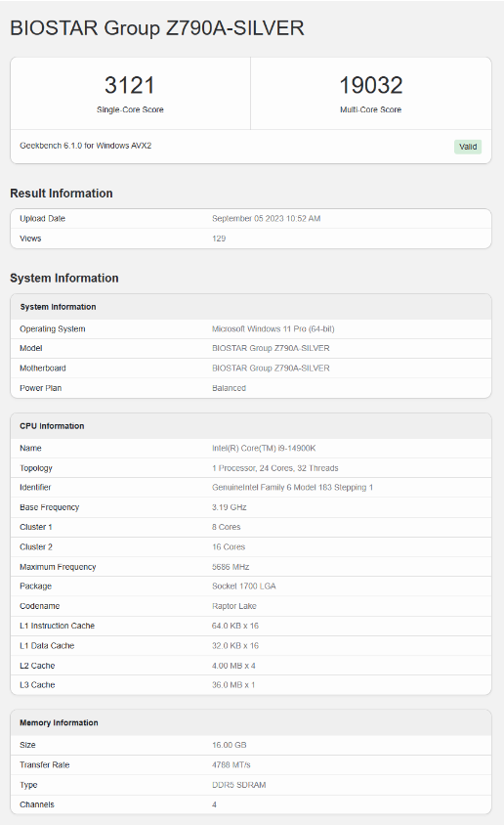Click the Motherboard row's BIOSTAR Group Z790A-SILVER value
The image size is (504, 825).
(271, 369)
